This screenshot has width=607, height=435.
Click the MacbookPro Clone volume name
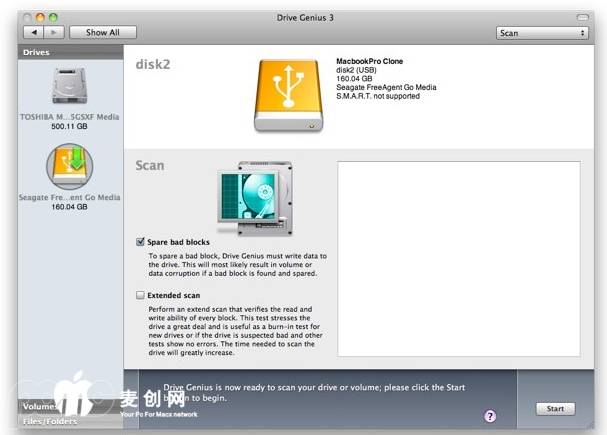click(370, 62)
